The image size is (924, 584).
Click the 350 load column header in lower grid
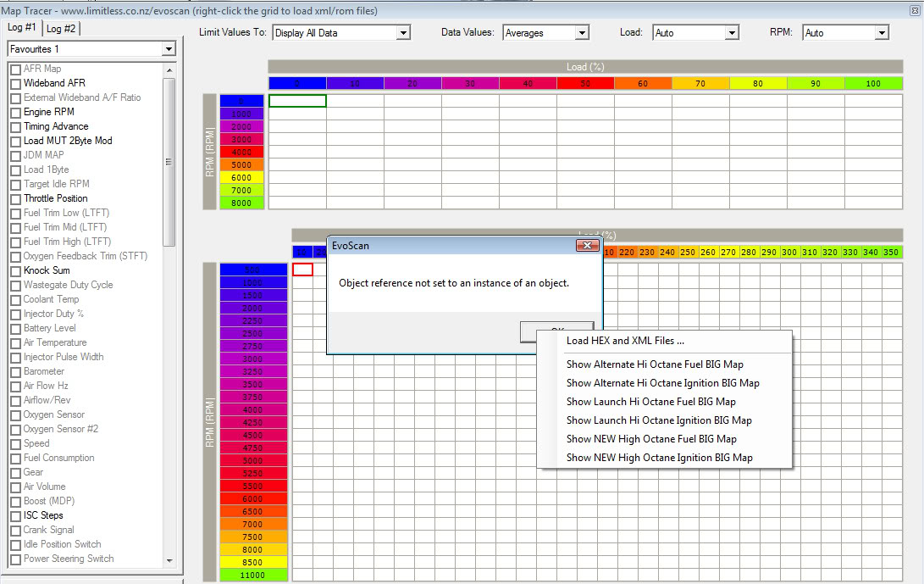(891, 253)
